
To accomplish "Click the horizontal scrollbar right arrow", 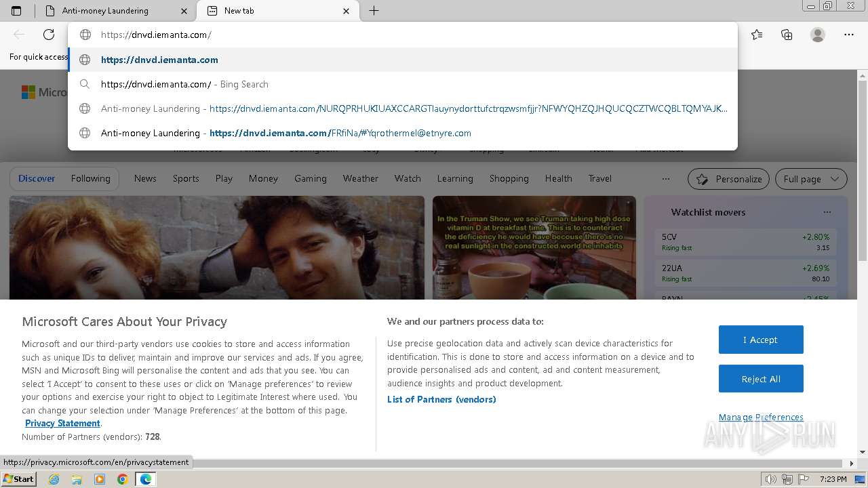I will point(852,464).
